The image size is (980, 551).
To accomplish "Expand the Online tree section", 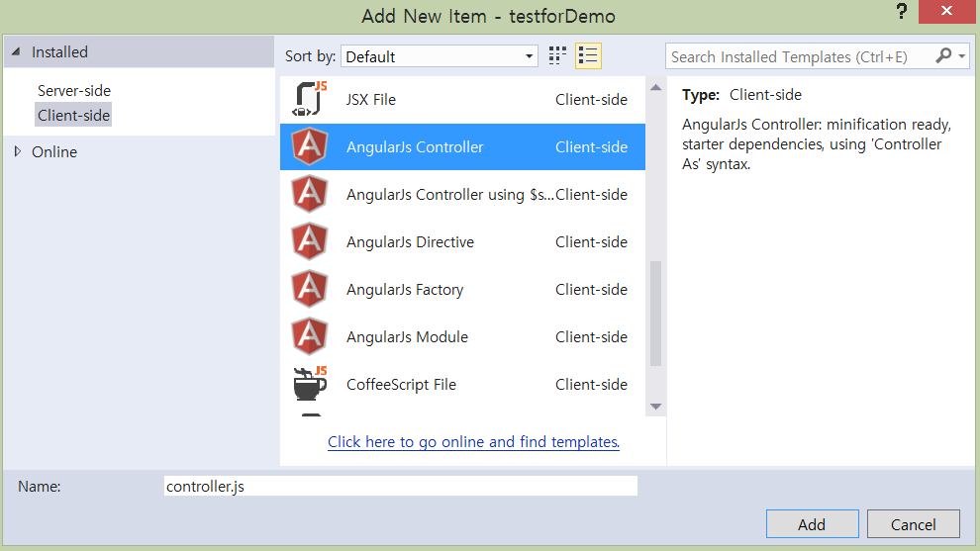I will [18, 151].
